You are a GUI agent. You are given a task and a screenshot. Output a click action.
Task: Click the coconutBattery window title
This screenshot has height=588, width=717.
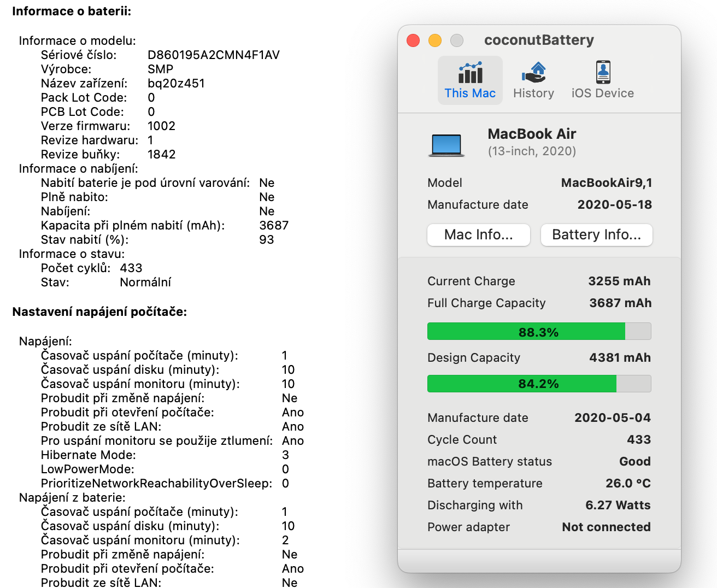(x=539, y=40)
